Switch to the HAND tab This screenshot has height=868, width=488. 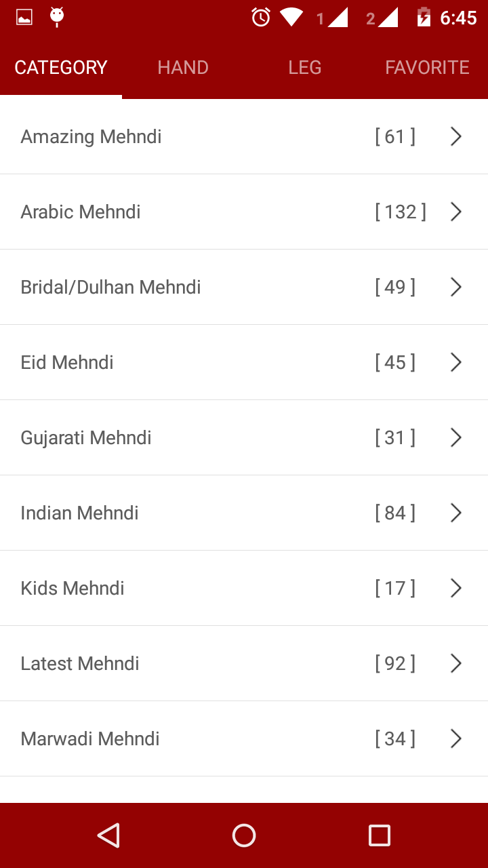pyautogui.click(x=183, y=68)
